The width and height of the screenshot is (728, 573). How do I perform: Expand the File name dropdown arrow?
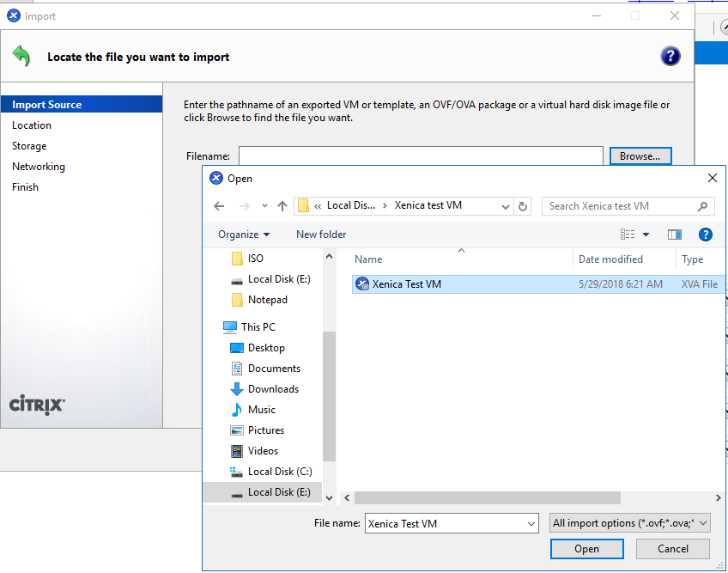coord(531,524)
